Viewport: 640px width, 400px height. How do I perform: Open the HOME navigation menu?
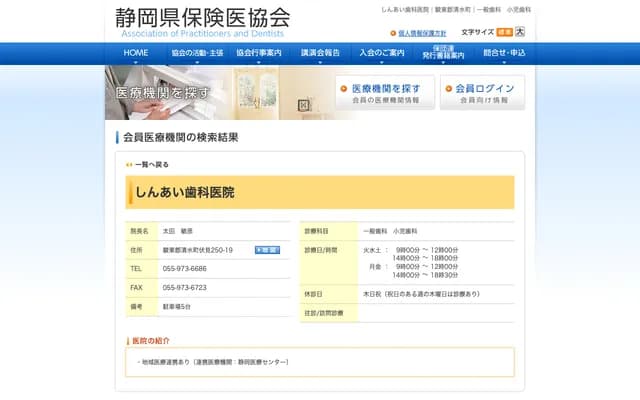(x=136, y=53)
